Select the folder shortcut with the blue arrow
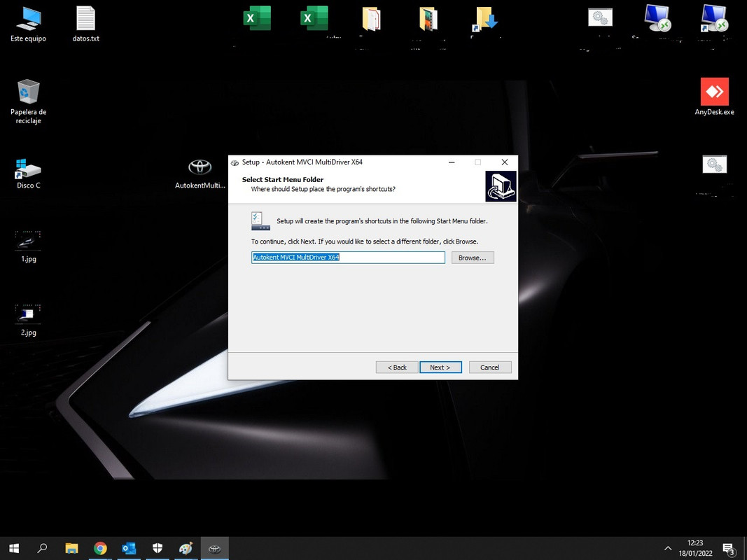 485,20
